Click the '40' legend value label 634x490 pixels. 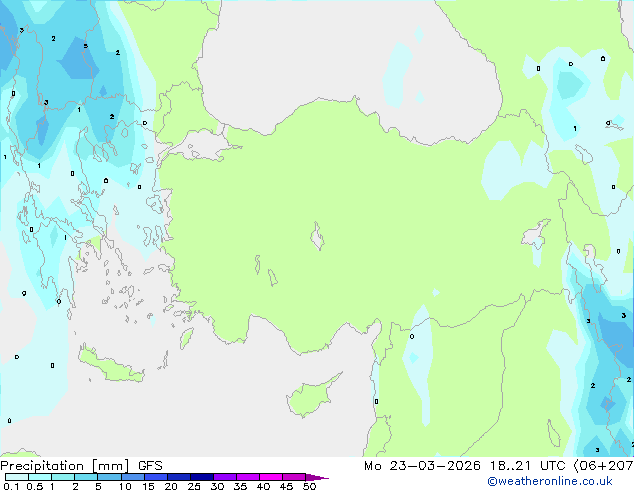tap(263, 486)
